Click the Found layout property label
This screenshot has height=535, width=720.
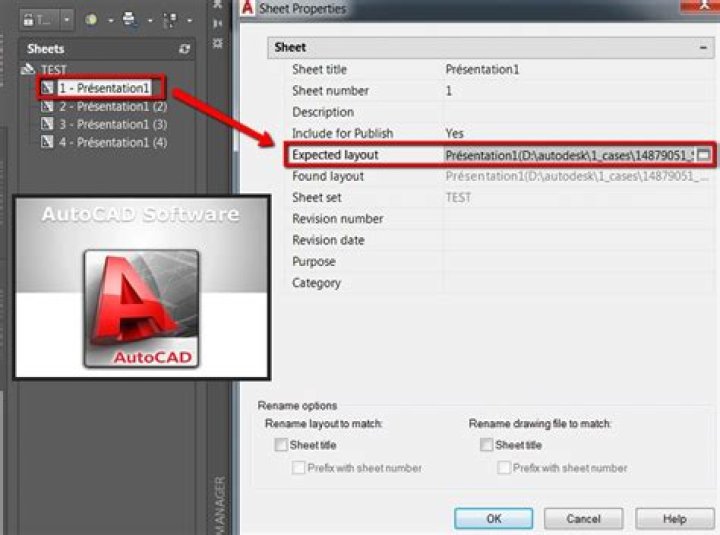pos(328,176)
